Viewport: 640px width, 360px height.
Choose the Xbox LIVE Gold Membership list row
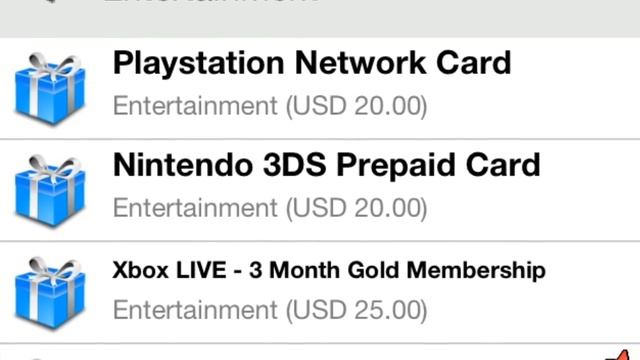(320, 292)
